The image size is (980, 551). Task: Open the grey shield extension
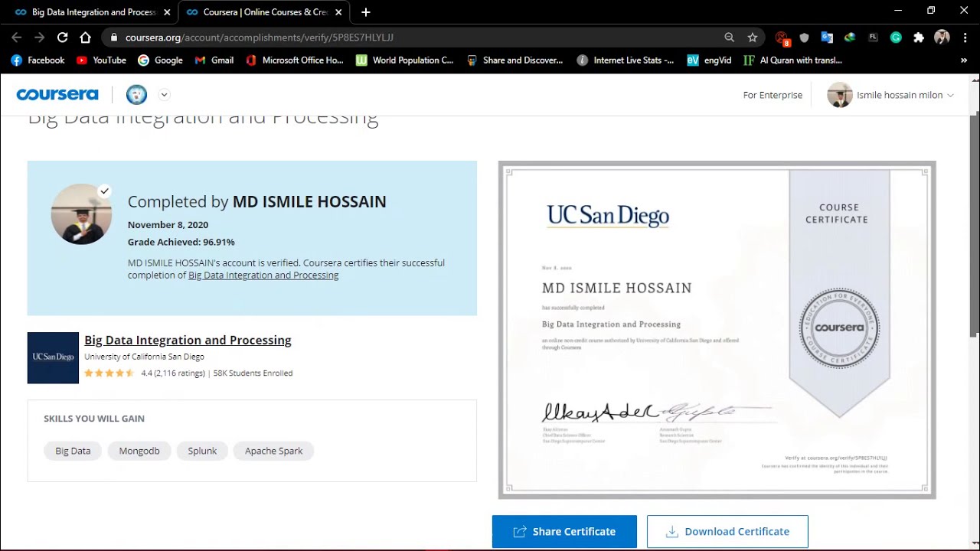pos(804,37)
